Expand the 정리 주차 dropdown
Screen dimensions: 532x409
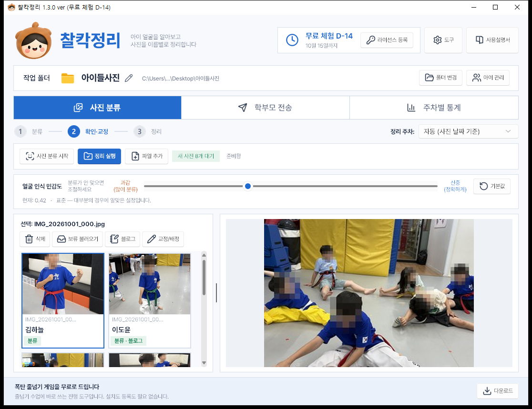(x=468, y=131)
